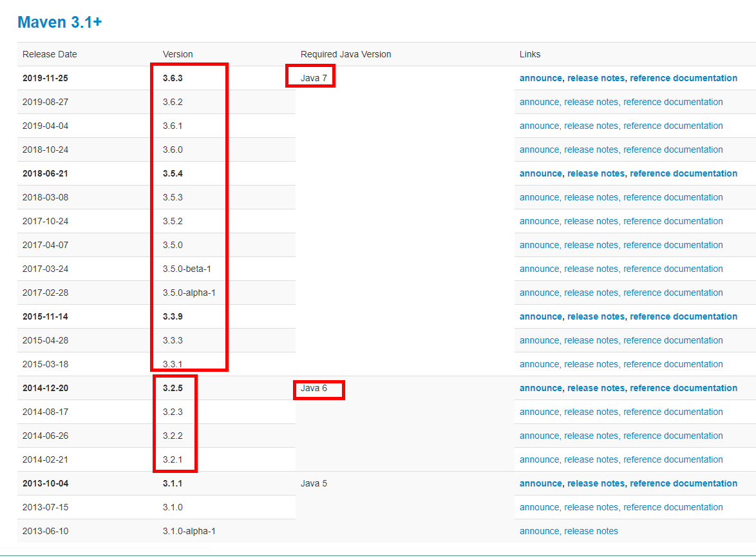
Task: Open release notes for version 3.3.9
Action: click(596, 317)
